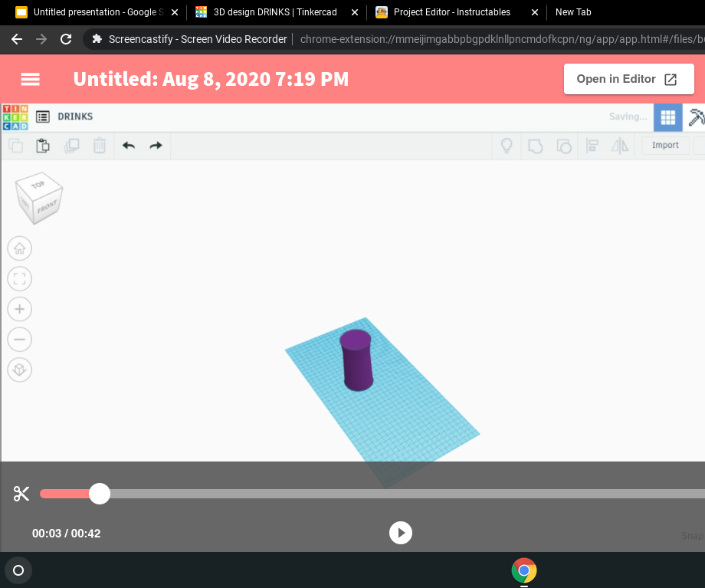This screenshot has height=588, width=705.
Task: Click the browser Forward arrow
Action: (41, 39)
